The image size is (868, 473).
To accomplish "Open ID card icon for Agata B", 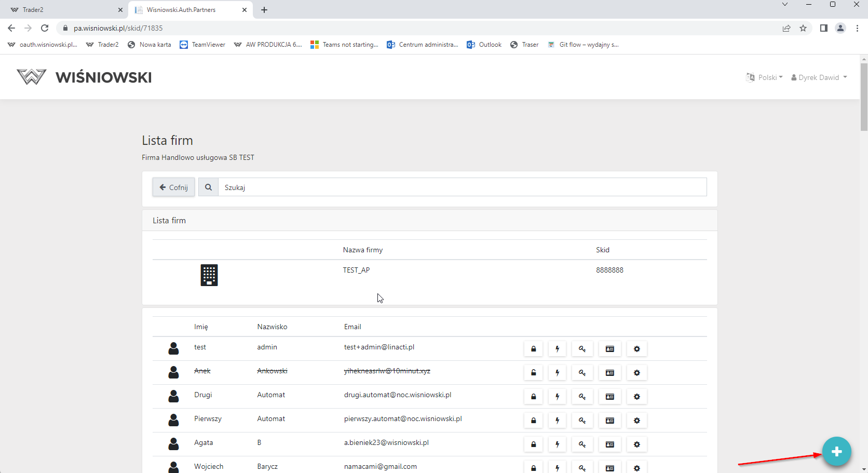I will [610, 444].
